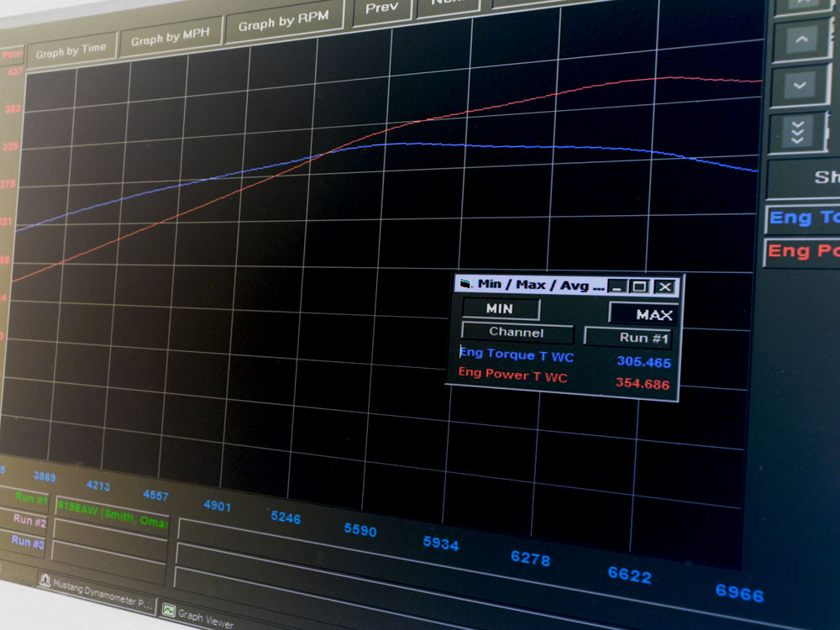
Task: Switch to Graph by RPM view
Action: click(x=284, y=22)
